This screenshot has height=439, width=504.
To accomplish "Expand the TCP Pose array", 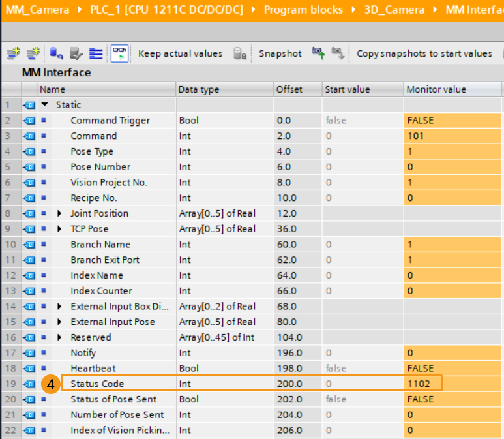I will (60, 229).
